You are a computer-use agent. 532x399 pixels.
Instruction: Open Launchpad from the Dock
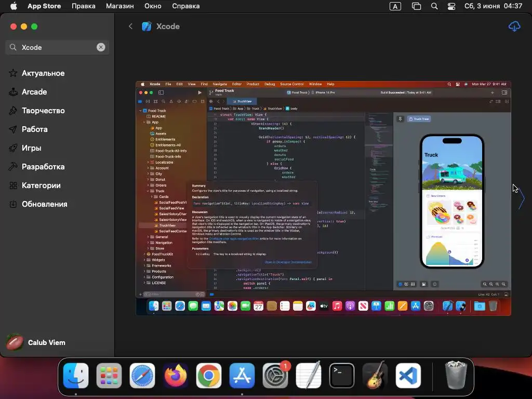109,376
